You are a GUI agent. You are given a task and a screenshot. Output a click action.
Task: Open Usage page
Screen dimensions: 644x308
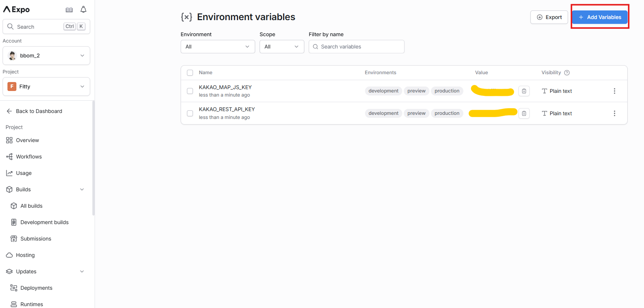click(x=24, y=173)
